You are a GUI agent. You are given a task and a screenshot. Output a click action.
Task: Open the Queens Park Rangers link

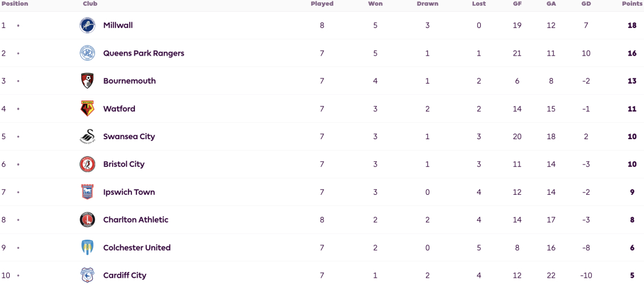(x=144, y=53)
